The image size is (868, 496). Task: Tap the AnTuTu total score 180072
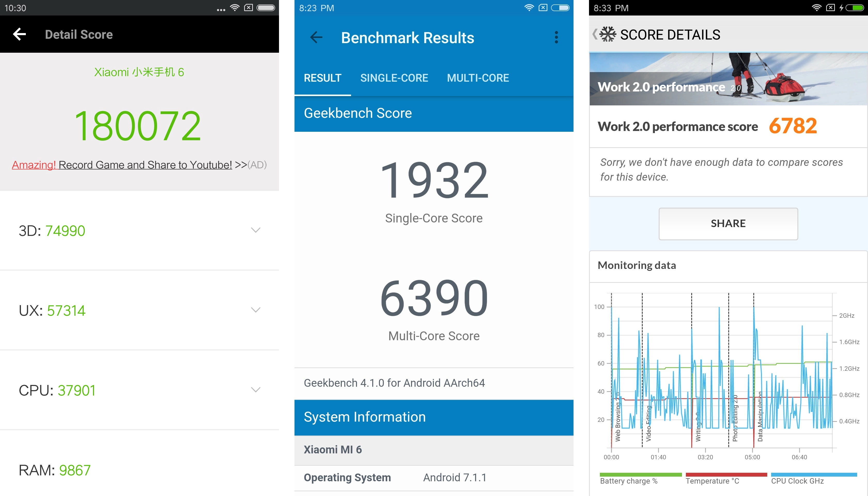138,126
